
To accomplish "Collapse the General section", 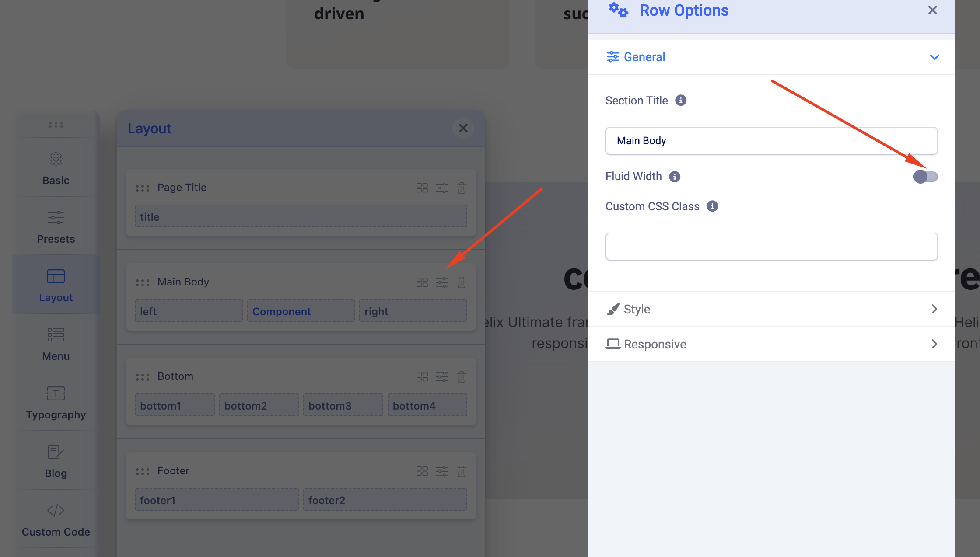I will (x=934, y=57).
